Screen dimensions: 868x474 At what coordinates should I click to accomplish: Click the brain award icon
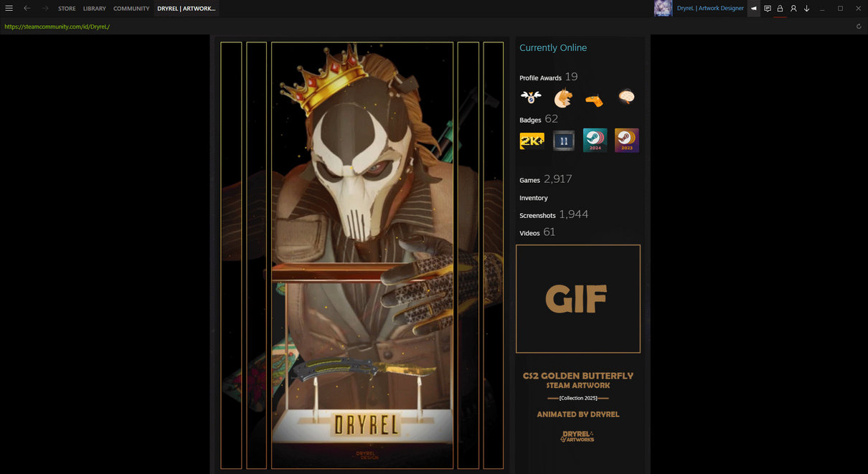coord(626,97)
